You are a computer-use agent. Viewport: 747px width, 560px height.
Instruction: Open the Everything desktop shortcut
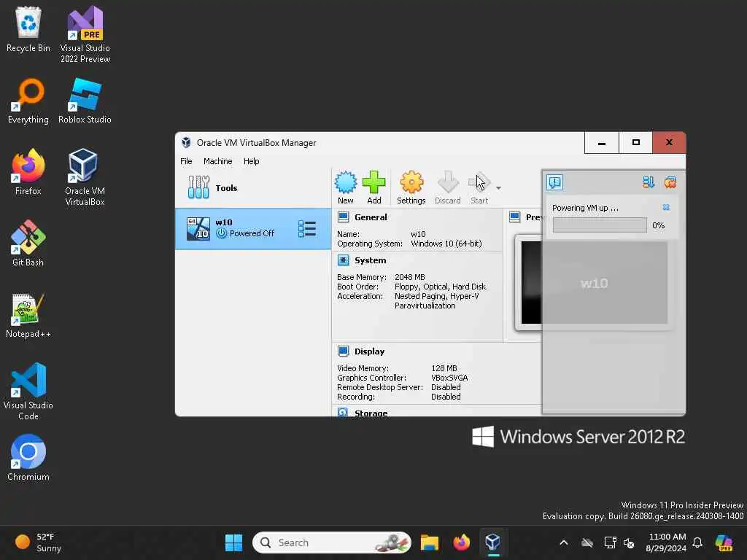point(28,101)
